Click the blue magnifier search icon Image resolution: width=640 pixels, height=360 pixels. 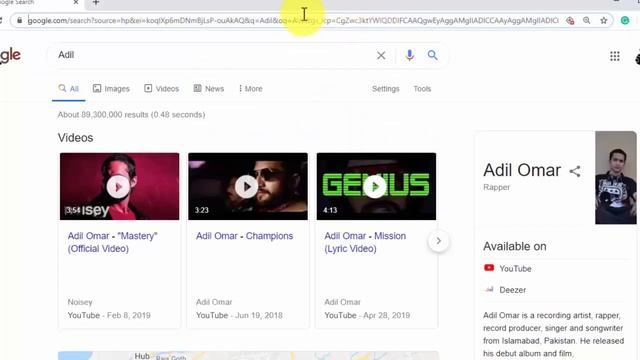coord(433,55)
